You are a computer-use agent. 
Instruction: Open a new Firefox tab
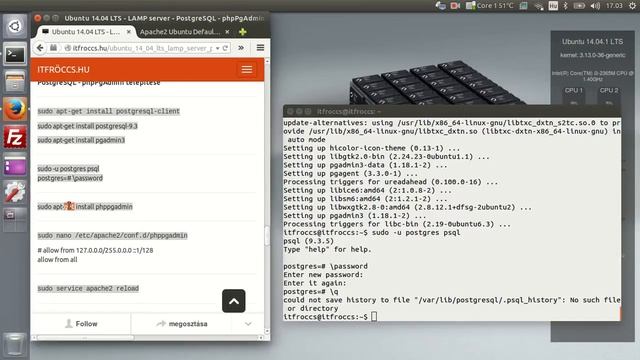[x=242, y=32]
